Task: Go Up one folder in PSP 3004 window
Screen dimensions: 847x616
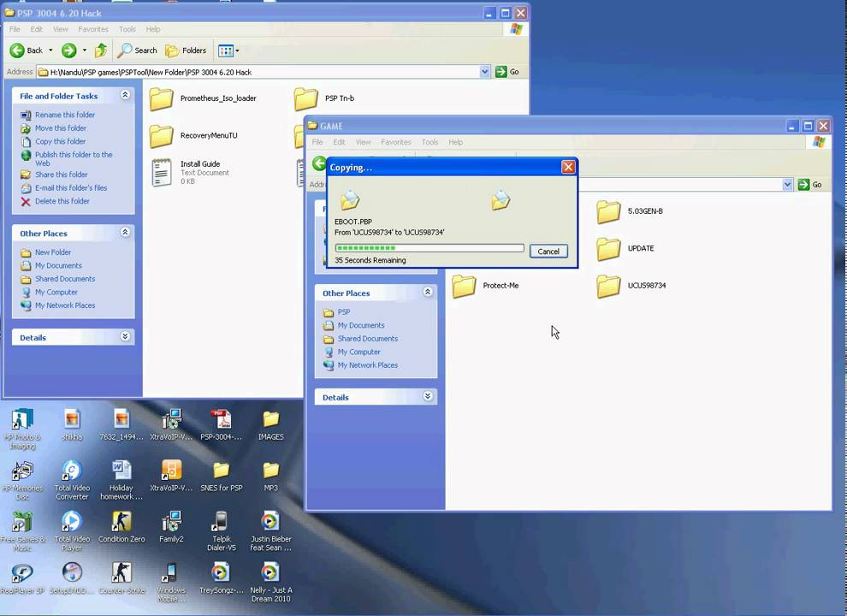Action: point(100,50)
